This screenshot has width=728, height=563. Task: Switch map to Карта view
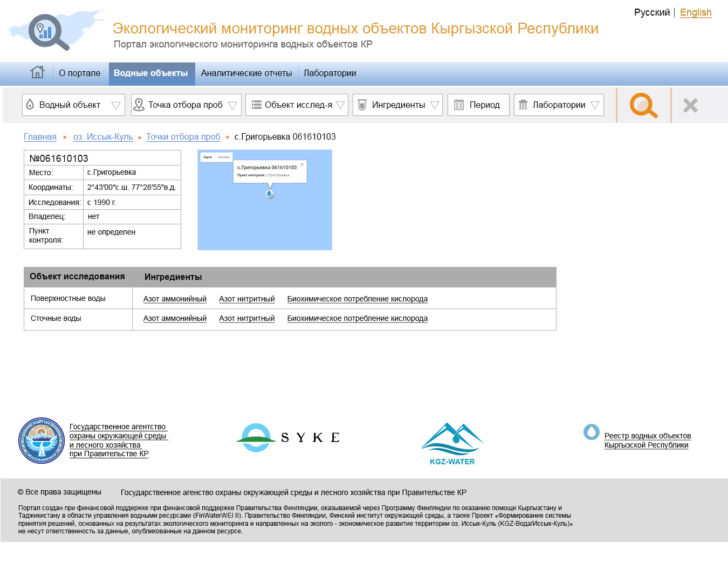click(208, 157)
